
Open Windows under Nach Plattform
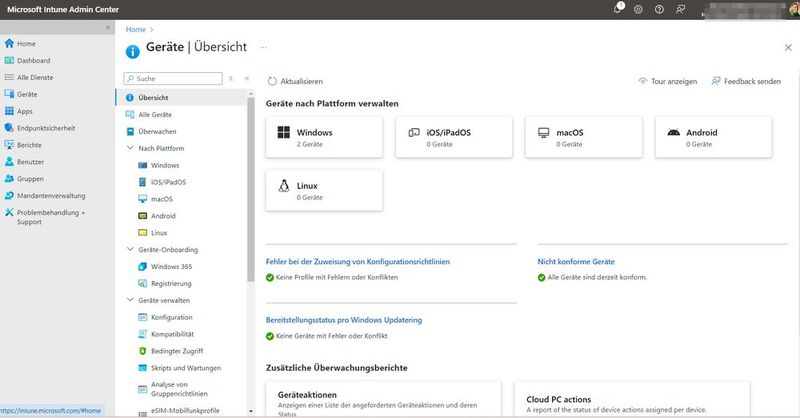click(165, 165)
